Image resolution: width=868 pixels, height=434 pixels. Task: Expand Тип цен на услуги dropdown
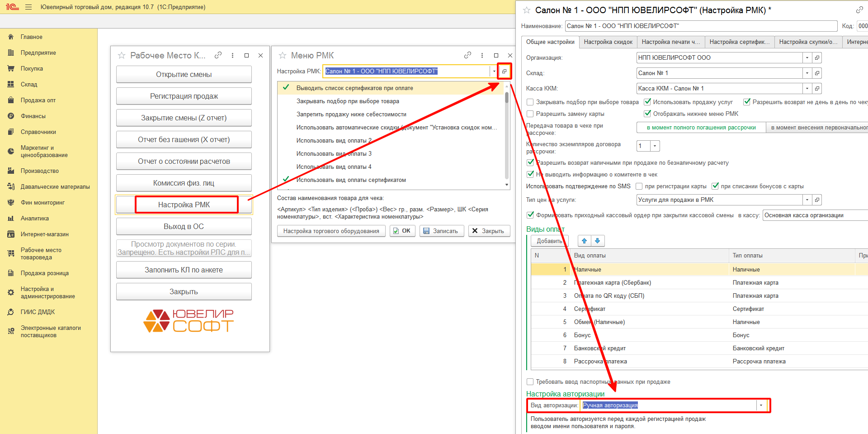(x=807, y=200)
